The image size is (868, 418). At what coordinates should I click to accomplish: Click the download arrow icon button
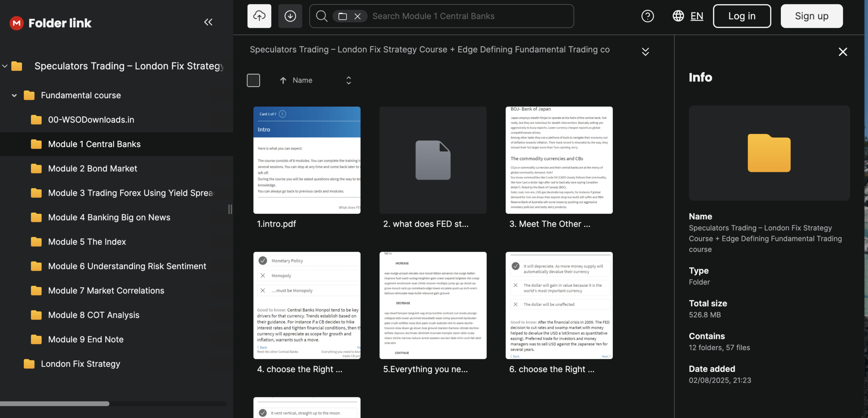pyautogui.click(x=290, y=16)
